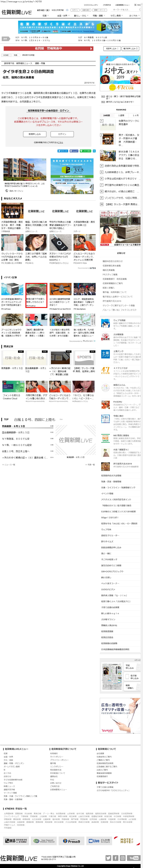Click ログイン in the member registration box
This screenshot has width=143, height=868.
tap(62, 134)
